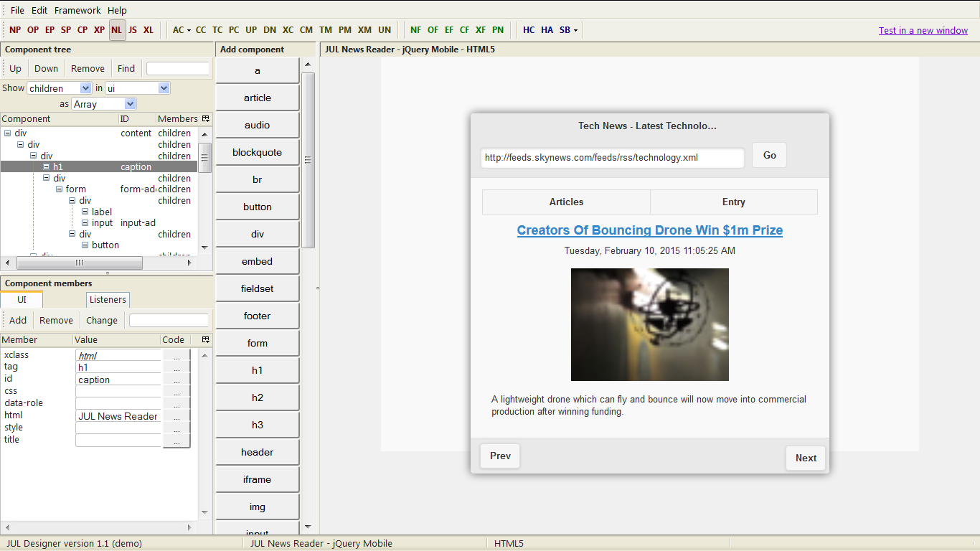Click the Test in a new window link
Screen dimensions: 980x551
(923, 30)
